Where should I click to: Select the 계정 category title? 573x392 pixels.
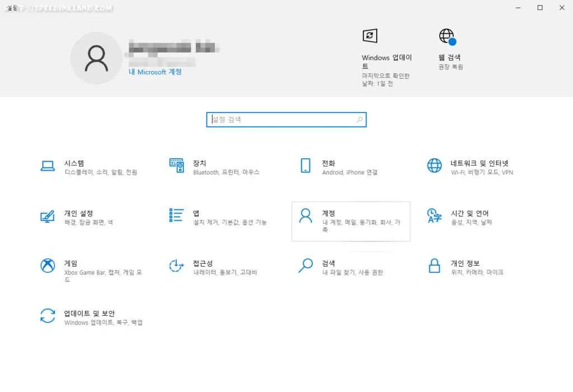tap(328, 214)
